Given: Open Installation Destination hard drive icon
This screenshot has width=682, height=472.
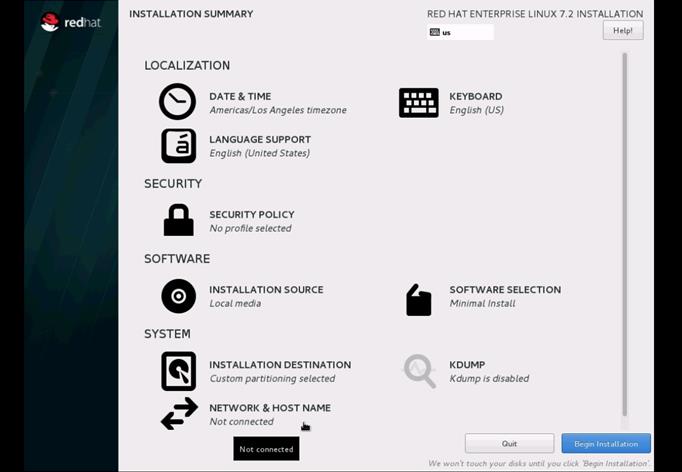Looking at the screenshot, I should (178, 371).
